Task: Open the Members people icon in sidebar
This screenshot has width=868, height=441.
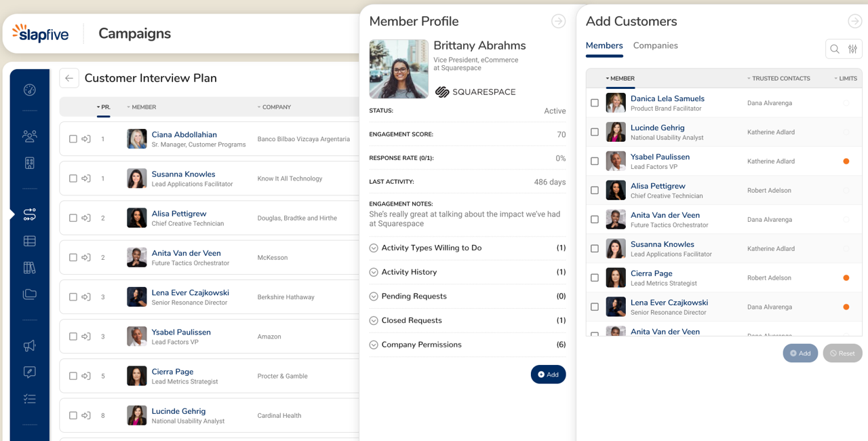Action: (x=29, y=136)
